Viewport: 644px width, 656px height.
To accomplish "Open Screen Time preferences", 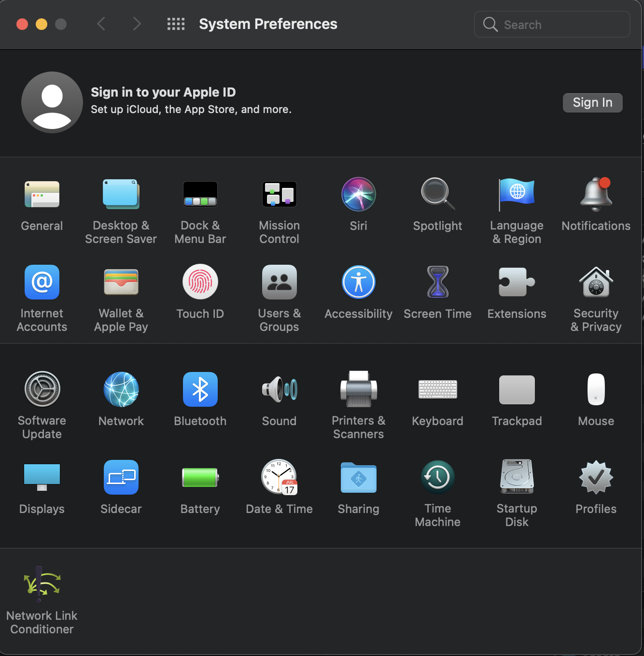I will (x=437, y=282).
